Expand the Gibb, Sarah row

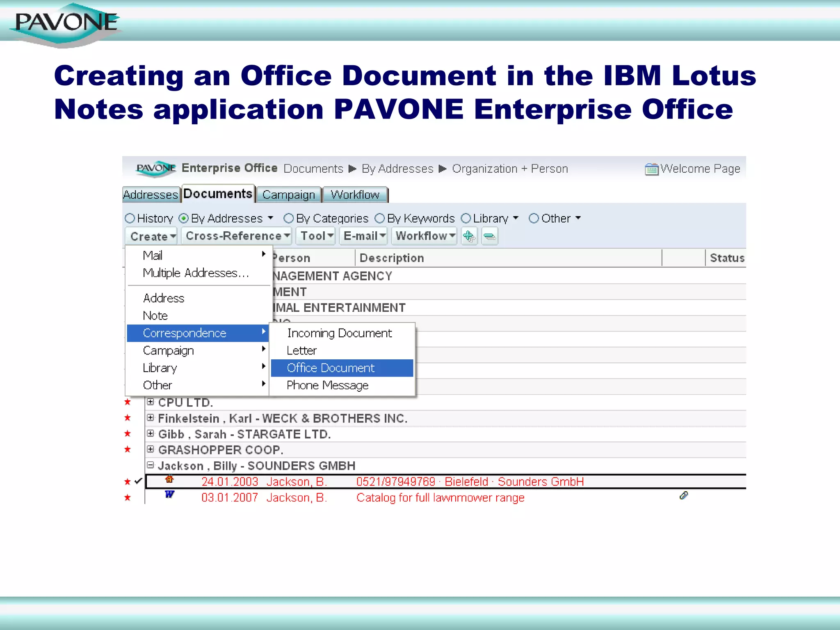[x=151, y=434]
